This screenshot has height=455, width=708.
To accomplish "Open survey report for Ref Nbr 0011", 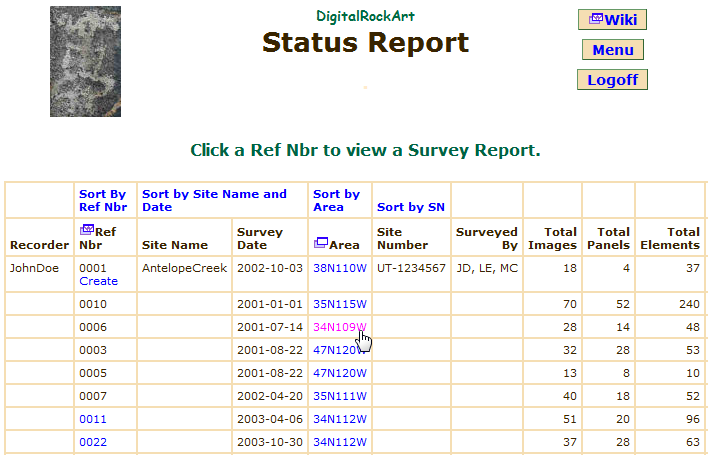I will 92,419.
